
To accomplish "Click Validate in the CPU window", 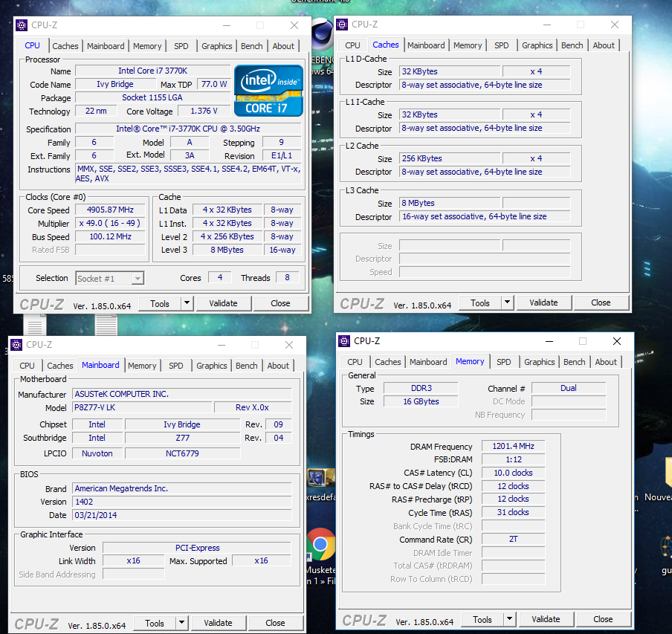I will coord(223,303).
